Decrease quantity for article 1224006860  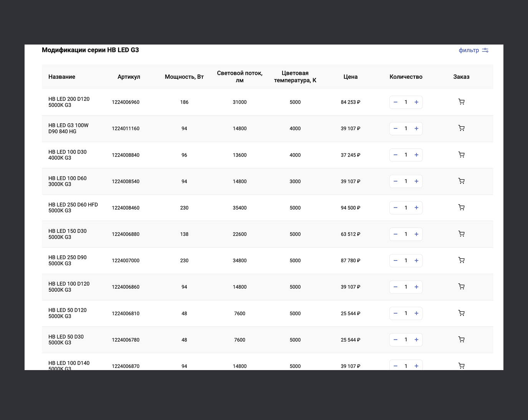coord(396,287)
